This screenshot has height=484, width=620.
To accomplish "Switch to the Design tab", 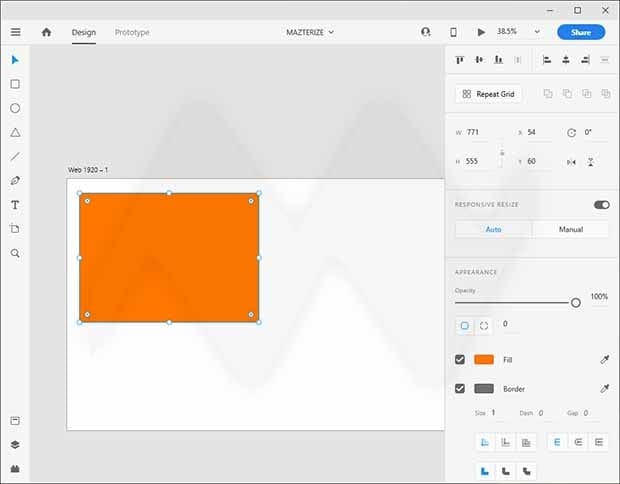I will coord(84,32).
